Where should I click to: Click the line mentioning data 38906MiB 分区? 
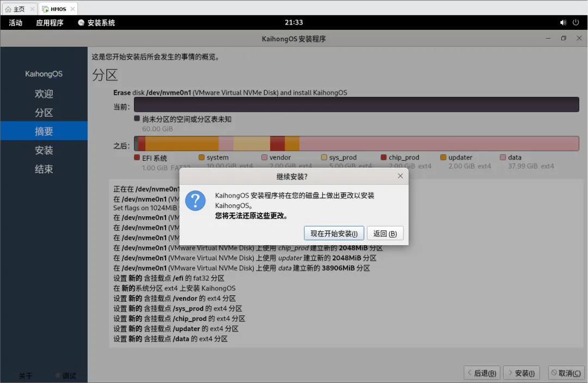coord(242,268)
